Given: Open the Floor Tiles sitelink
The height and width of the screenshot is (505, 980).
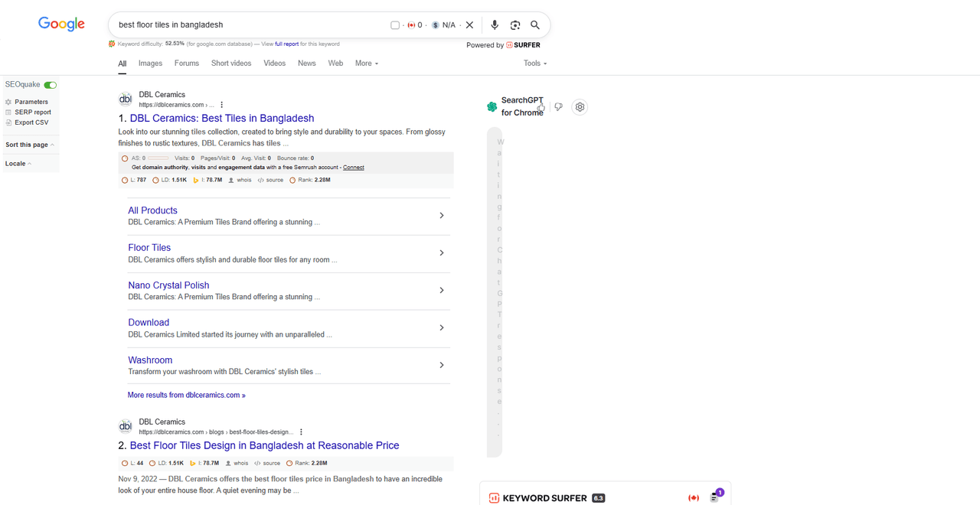Looking at the screenshot, I should [149, 248].
